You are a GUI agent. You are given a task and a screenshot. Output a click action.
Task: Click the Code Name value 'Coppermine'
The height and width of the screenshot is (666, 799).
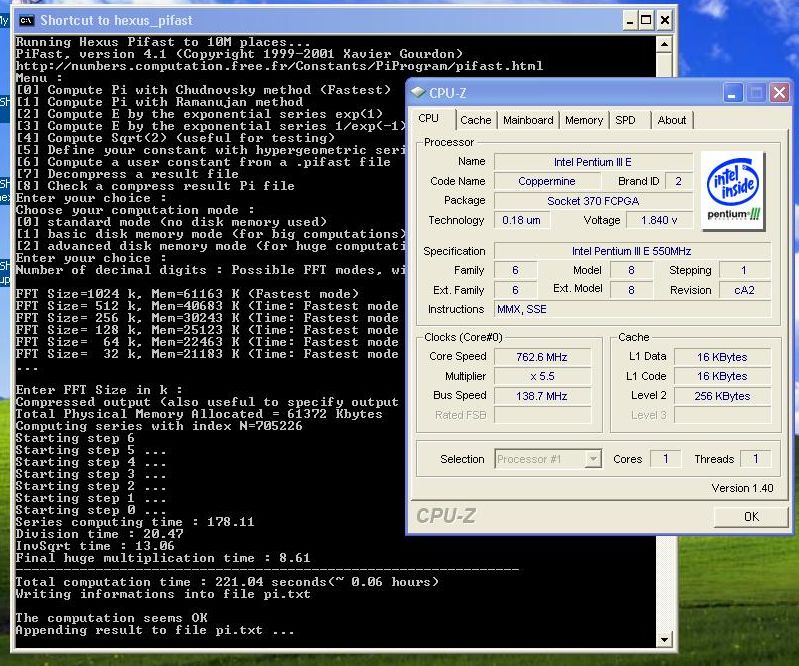coord(547,181)
